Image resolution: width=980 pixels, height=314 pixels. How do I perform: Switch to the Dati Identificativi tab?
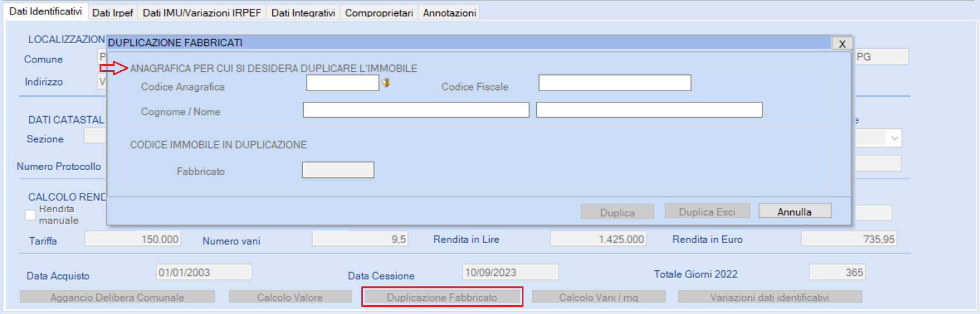[x=45, y=12]
